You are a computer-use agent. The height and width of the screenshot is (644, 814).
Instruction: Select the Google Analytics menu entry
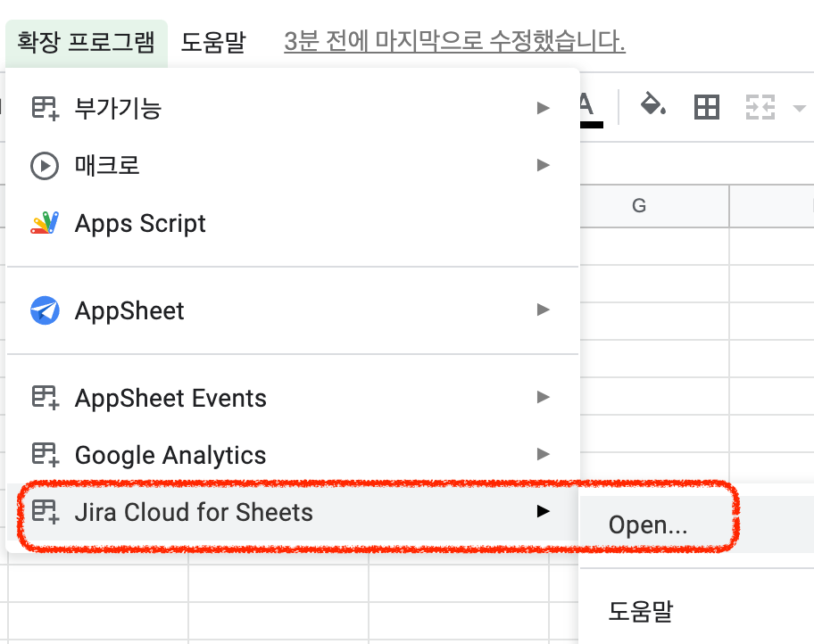pyautogui.click(x=293, y=455)
